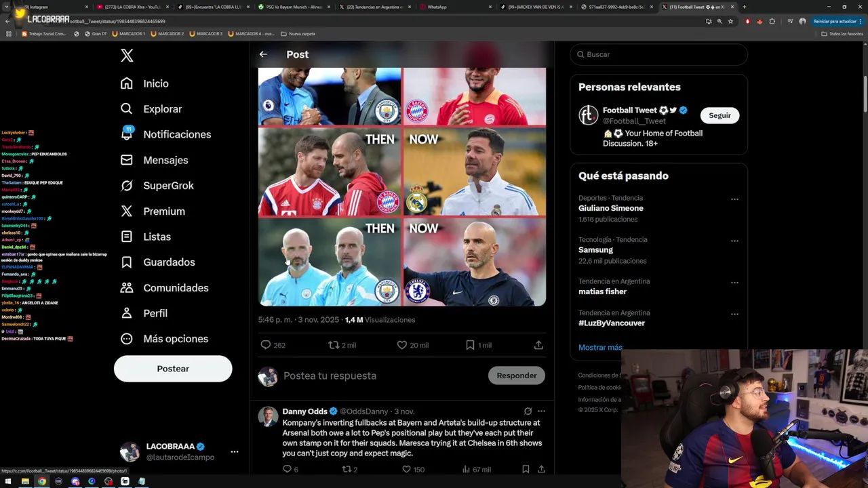Like the post with 20 mil
Viewport: 868px width, 488px height.
click(402, 345)
